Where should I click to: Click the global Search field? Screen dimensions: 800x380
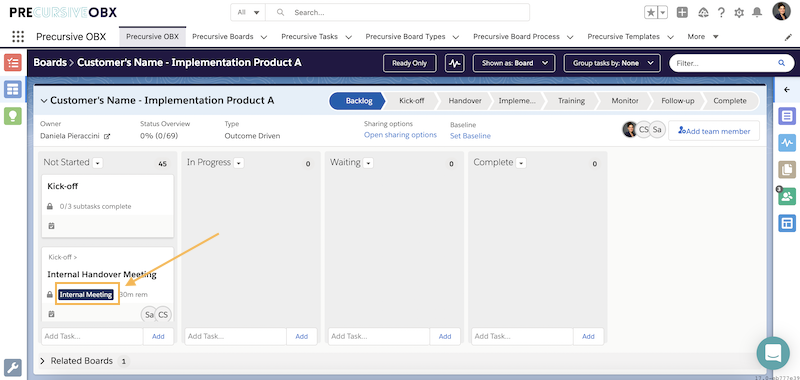[x=398, y=13]
